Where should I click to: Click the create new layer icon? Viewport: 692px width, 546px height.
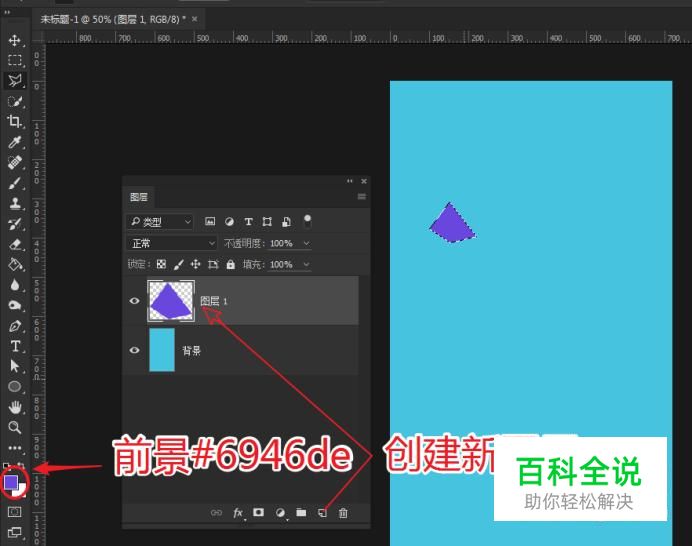click(322, 513)
